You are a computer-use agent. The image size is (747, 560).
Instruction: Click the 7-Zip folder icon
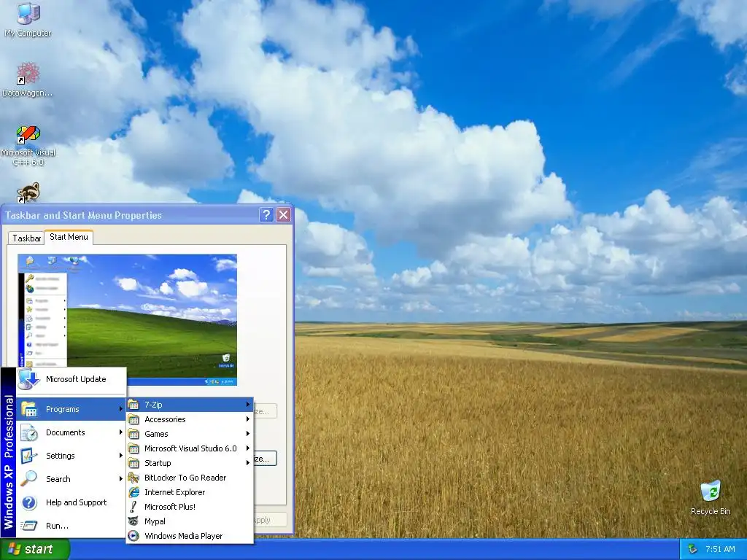(134, 405)
